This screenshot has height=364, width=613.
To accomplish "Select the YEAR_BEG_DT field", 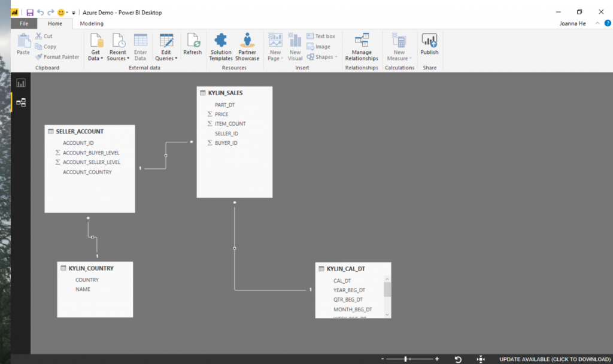I will coord(349,290).
